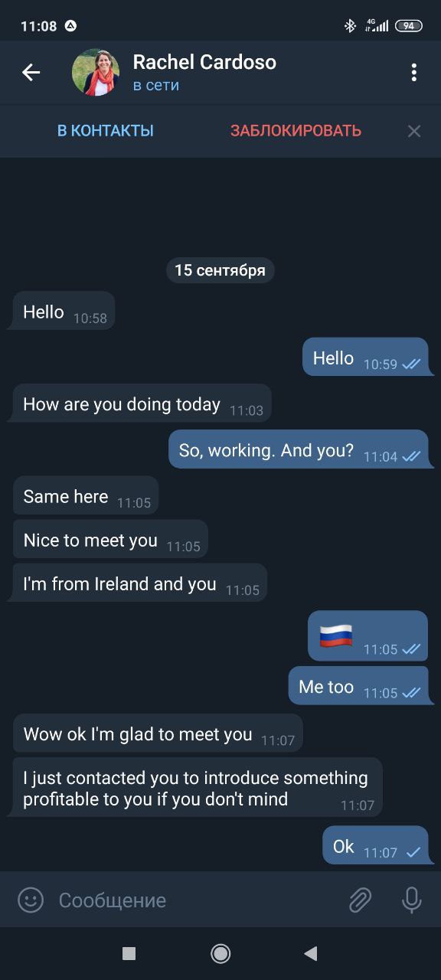Tap the microphone voice message icon

[412, 900]
